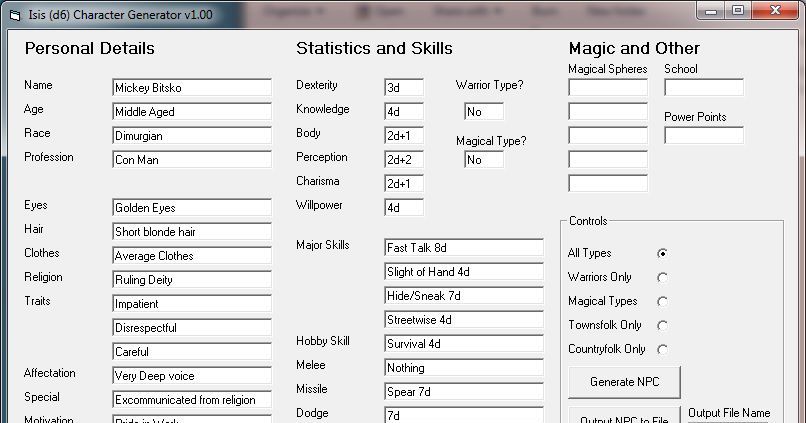Click the Dexterity value field 3d
Screen dimensions: 806x423
(404, 87)
